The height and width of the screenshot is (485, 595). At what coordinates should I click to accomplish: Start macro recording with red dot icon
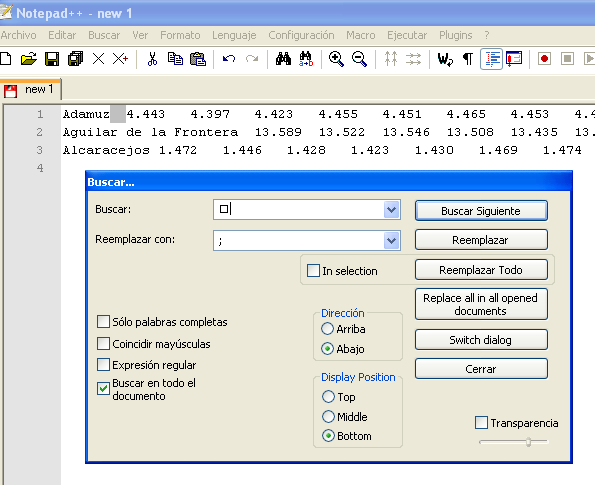(x=545, y=59)
